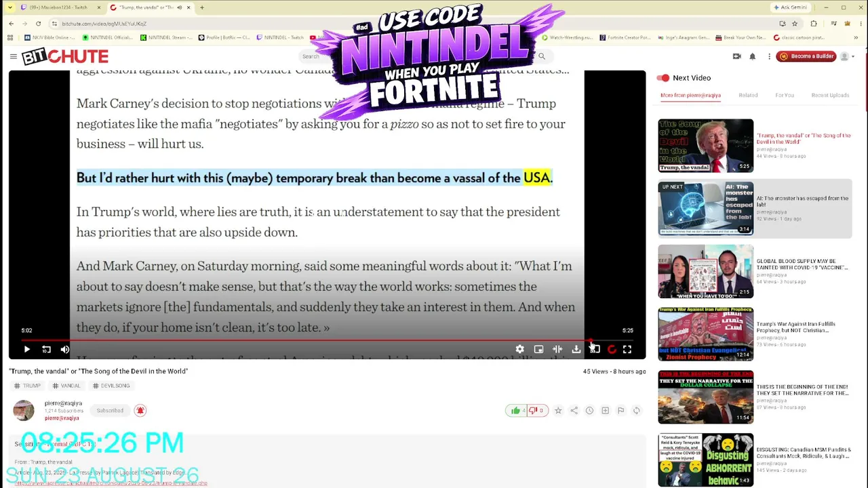Open the AI monster escaped video thumbnail
Image resolution: width=868 pixels, height=488 pixels.
[x=705, y=208]
